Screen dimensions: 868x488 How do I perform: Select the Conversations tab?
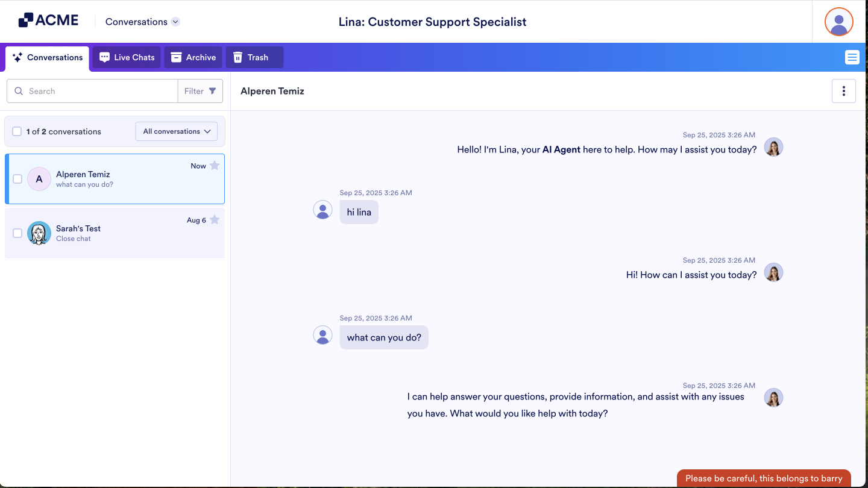click(53, 57)
